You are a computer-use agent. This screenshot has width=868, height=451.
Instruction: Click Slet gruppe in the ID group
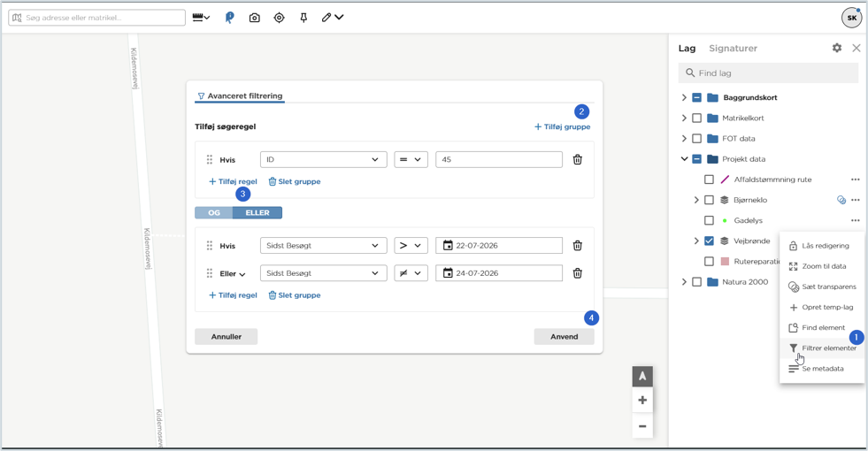(295, 181)
